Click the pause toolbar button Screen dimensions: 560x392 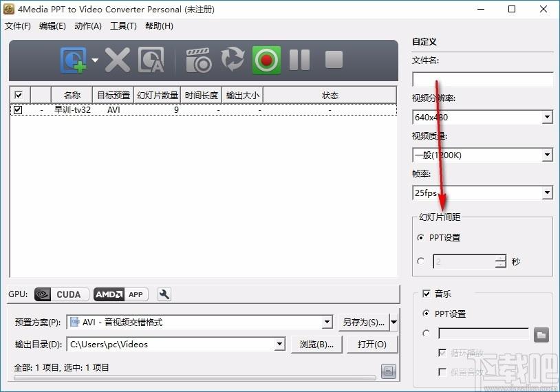point(299,60)
